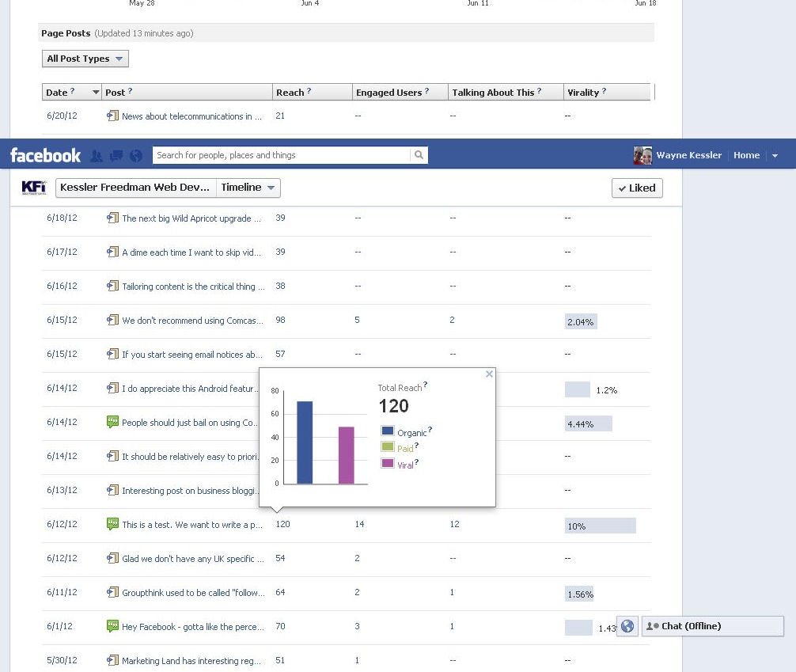Click post icon for 'I do appreciate this Android'
796x672 pixels.
pyautogui.click(x=112, y=388)
